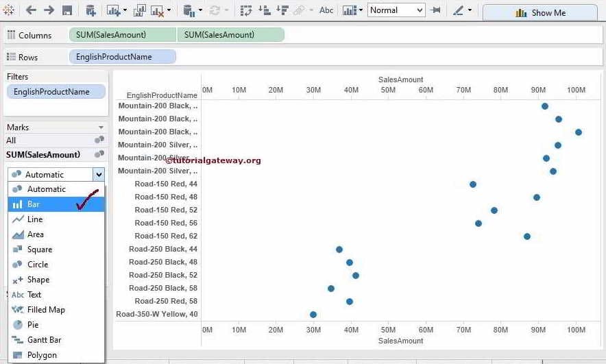Click the data point for Road-350-W Yellow, 40

click(313, 315)
